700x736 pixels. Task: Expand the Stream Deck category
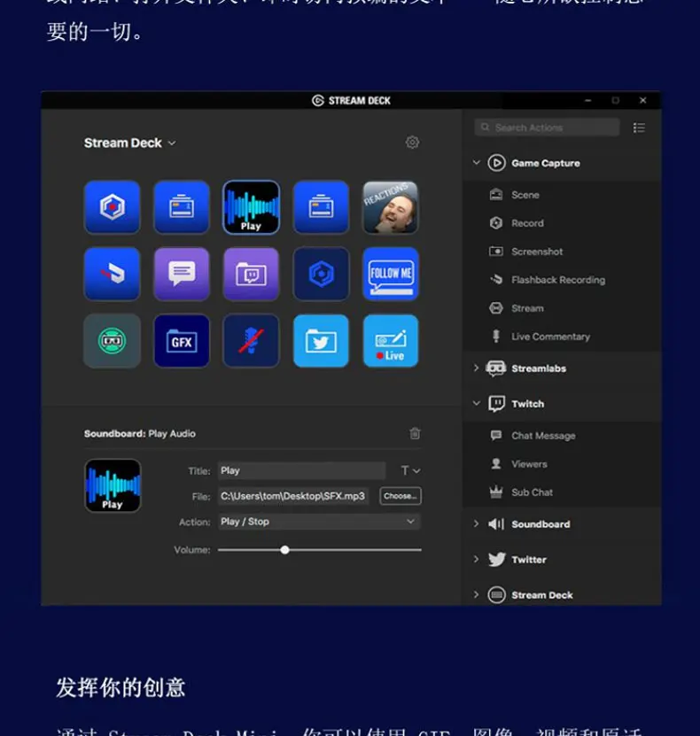tap(477, 594)
